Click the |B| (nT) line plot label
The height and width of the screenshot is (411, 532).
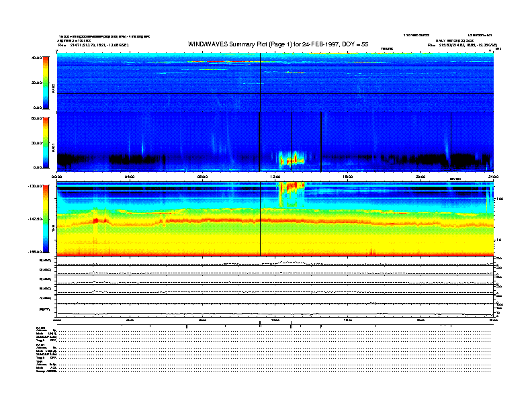click(44, 310)
